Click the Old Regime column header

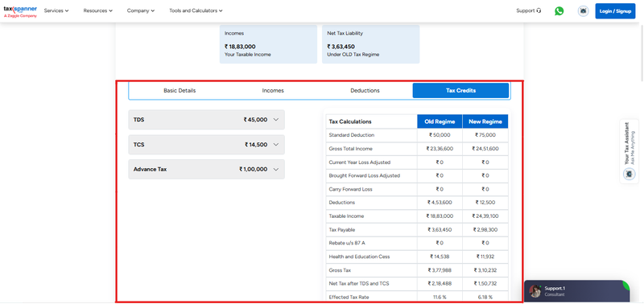tap(440, 121)
